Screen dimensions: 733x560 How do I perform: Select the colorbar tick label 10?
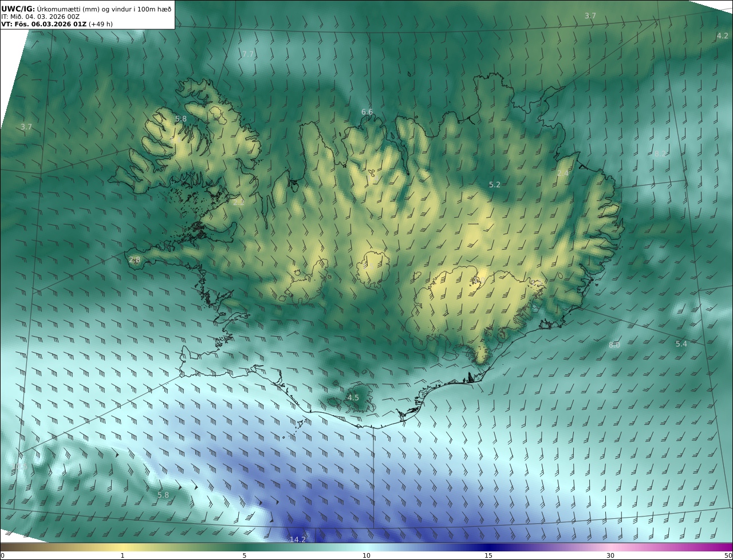pos(366,555)
